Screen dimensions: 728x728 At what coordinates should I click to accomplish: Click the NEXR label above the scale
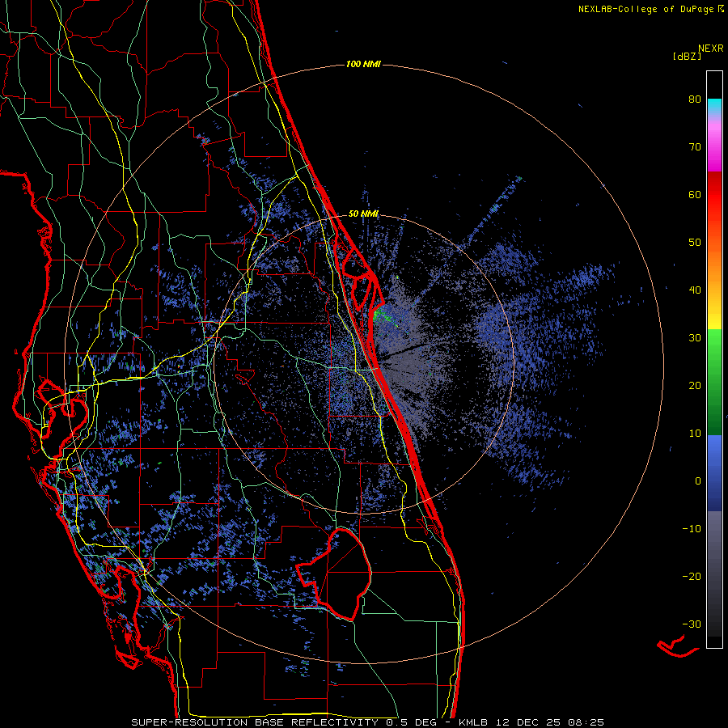pyautogui.click(x=711, y=49)
